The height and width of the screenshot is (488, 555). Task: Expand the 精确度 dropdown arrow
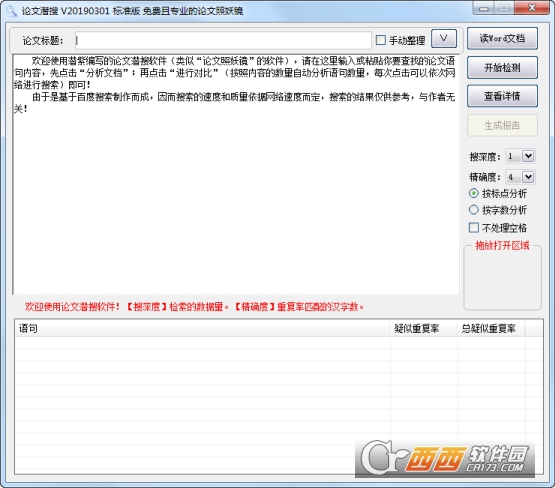pos(528,177)
